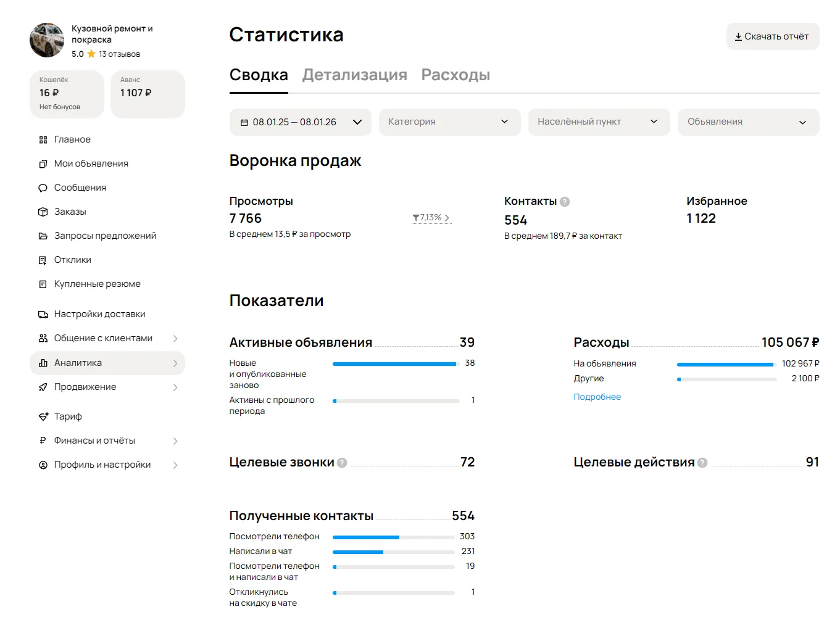Click the help icon beside Целевые звонки
Screen dimensions: 840x617
click(342, 463)
